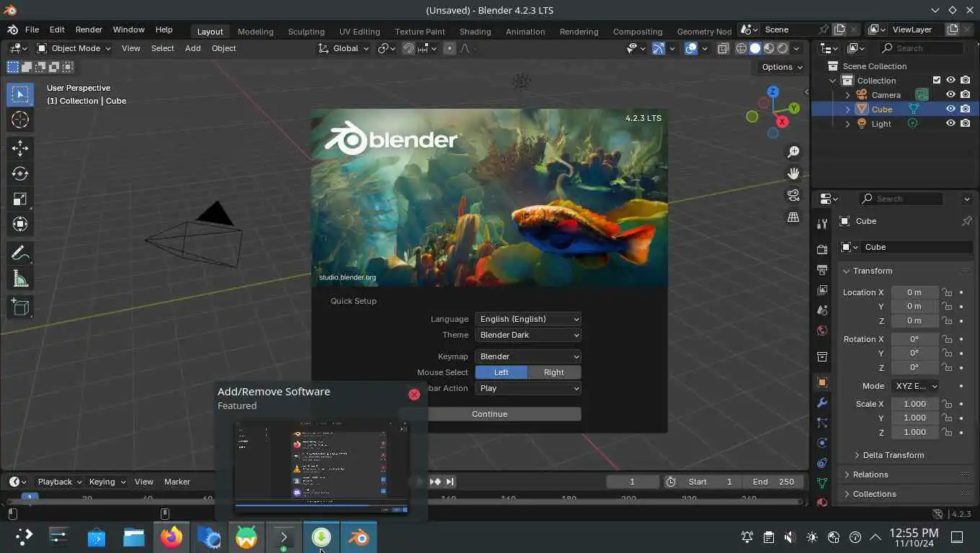Select the Measure tool

[20, 279]
